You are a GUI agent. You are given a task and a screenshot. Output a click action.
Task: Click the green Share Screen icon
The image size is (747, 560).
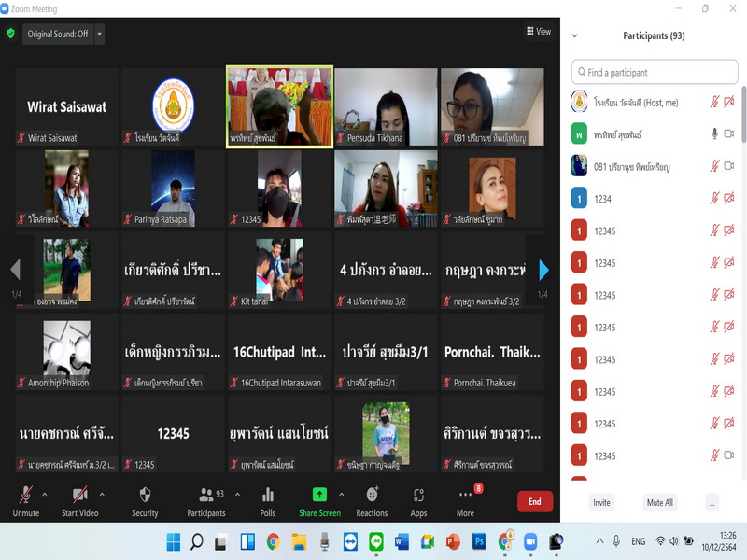point(319,495)
